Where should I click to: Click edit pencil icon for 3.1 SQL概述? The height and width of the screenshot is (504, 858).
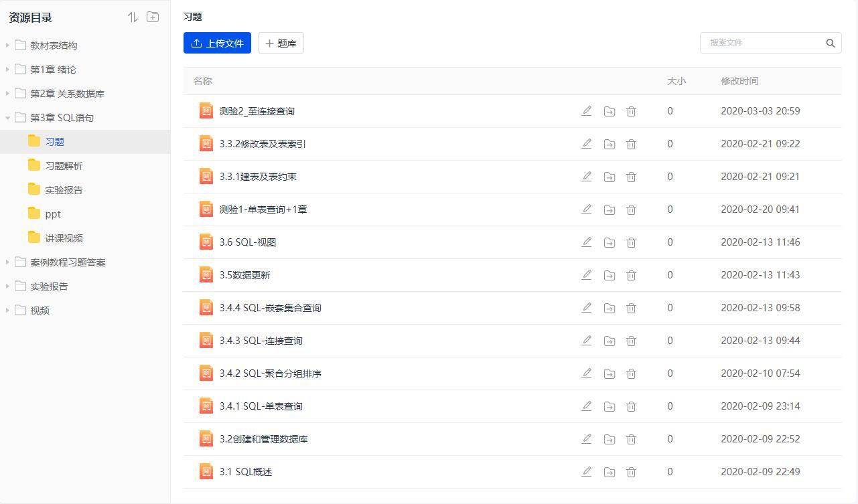coord(587,472)
